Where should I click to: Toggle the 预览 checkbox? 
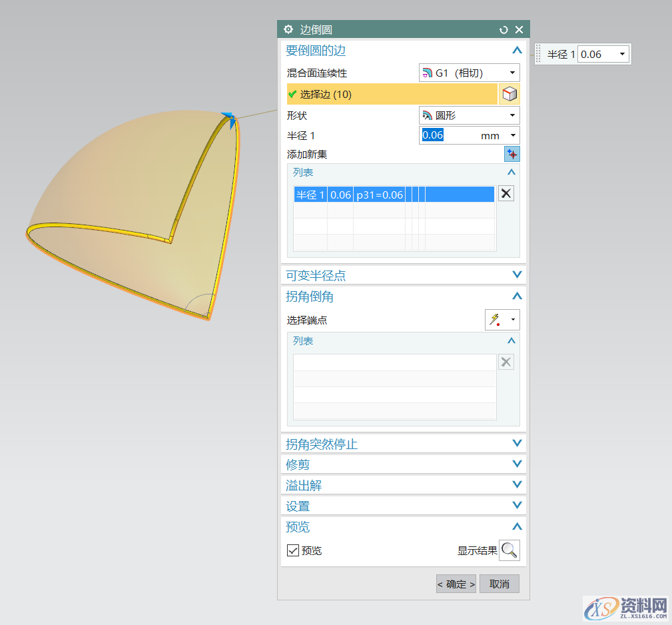[x=293, y=550]
